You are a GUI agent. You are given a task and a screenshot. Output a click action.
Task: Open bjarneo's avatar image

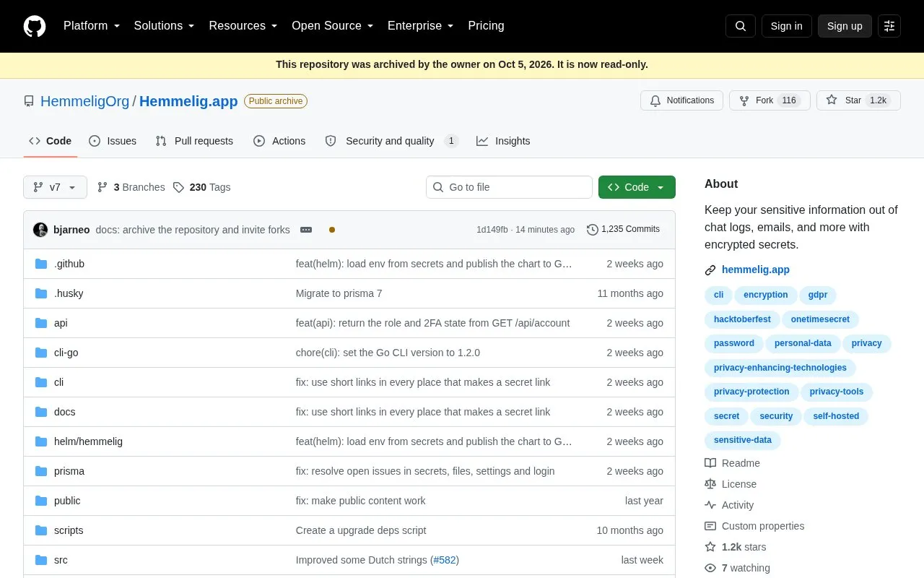40,230
